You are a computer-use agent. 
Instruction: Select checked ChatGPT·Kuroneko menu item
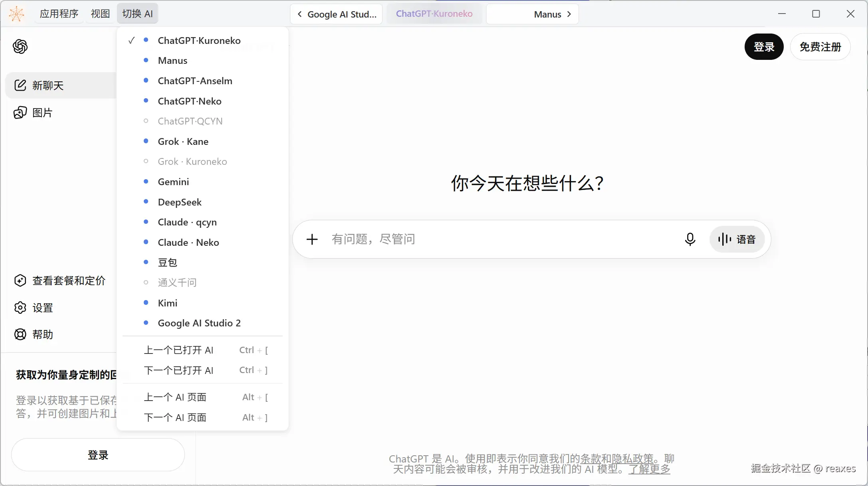pos(202,40)
